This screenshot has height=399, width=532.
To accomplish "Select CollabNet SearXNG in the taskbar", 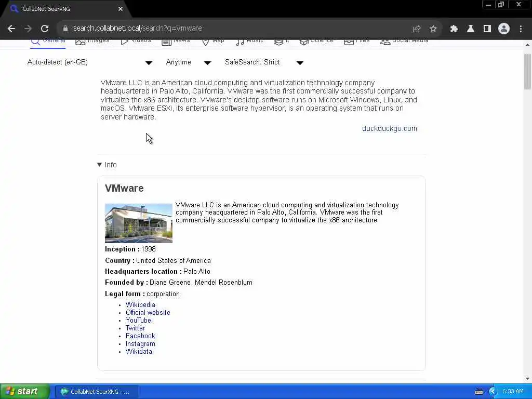I will click(x=96, y=392).
